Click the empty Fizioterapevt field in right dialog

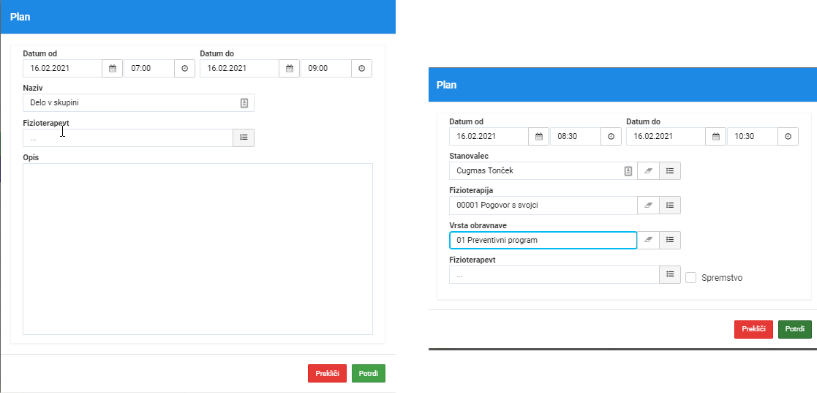(x=554, y=275)
